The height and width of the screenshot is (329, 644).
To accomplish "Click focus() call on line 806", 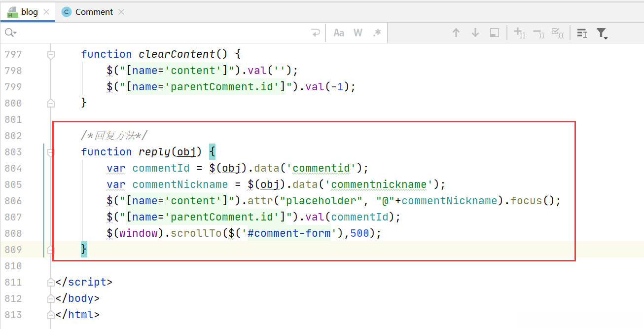I will 533,201.
